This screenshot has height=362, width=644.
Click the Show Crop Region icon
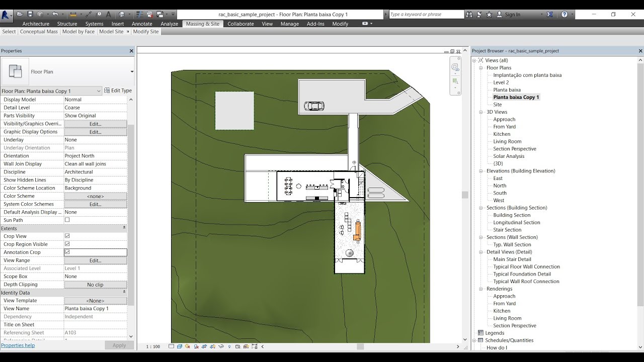[213, 346]
